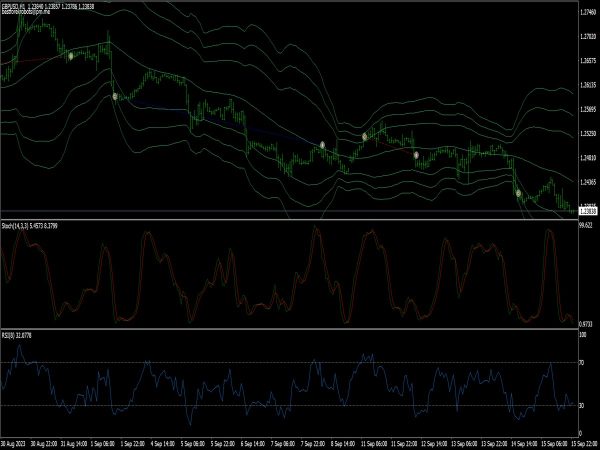Click the 11 Sep 06:00 time label
The width and height of the screenshot is (600, 450).
[373, 444]
